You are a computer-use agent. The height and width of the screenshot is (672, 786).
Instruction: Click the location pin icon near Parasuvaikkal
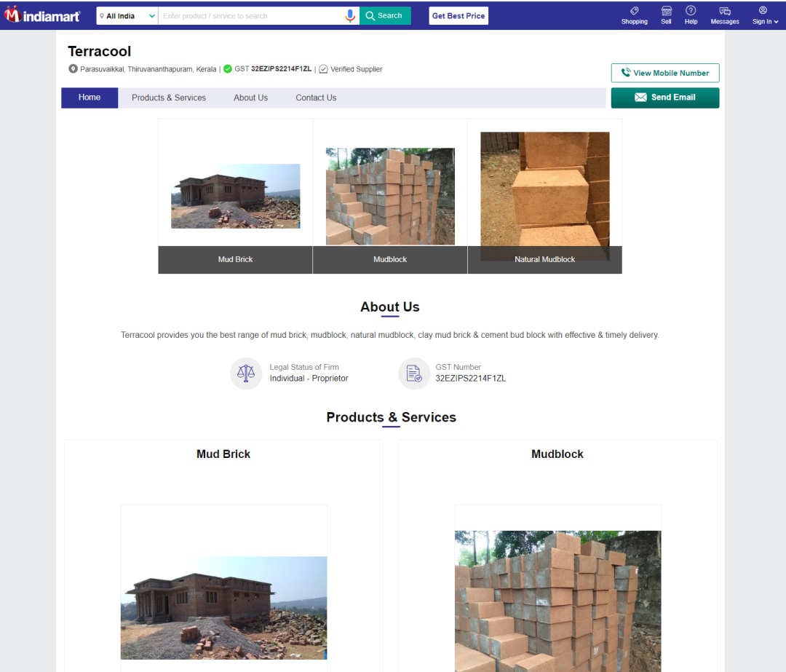coord(74,68)
